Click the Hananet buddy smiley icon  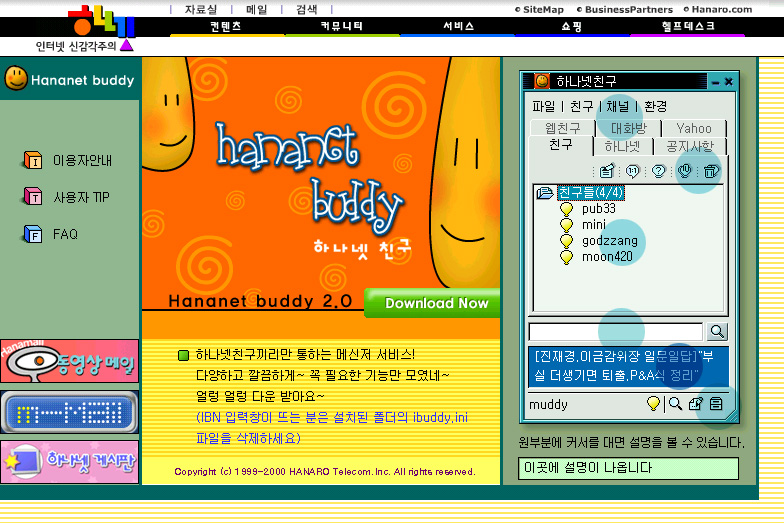click(16, 78)
